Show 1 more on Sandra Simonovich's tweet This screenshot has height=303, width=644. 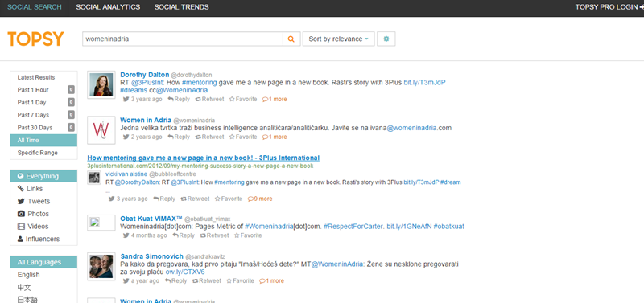coord(271,281)
